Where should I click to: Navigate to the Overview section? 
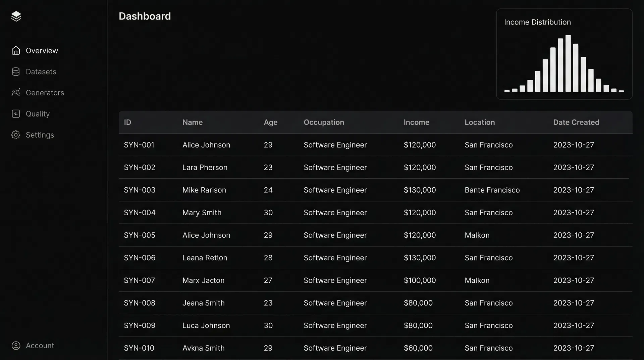point(41,50)
